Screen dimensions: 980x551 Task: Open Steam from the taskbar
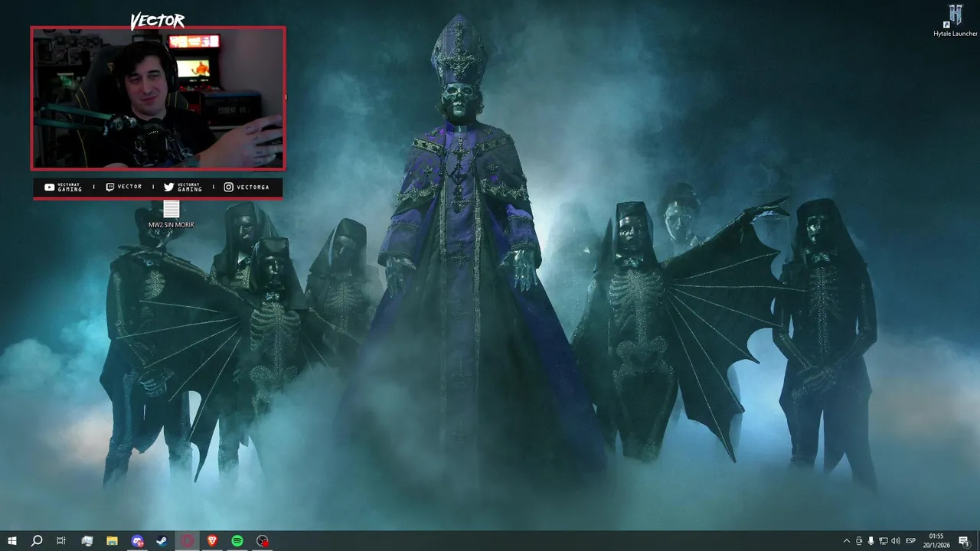click(x=162, y=541)
